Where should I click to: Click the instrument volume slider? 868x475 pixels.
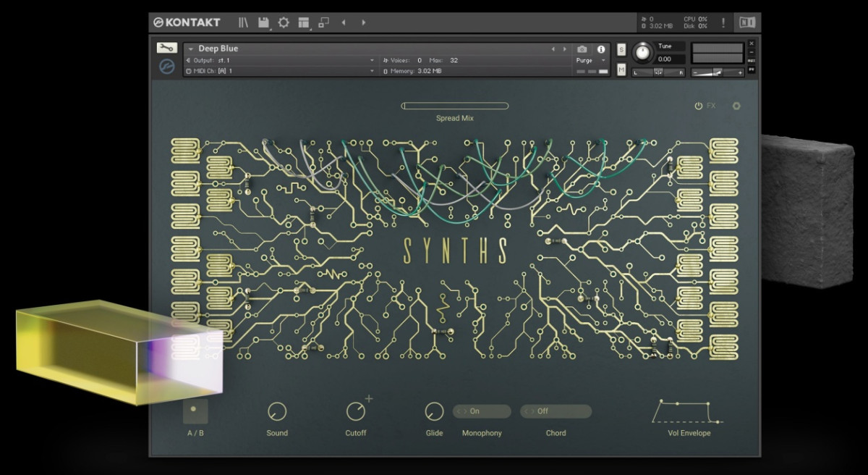pos(718,72)
